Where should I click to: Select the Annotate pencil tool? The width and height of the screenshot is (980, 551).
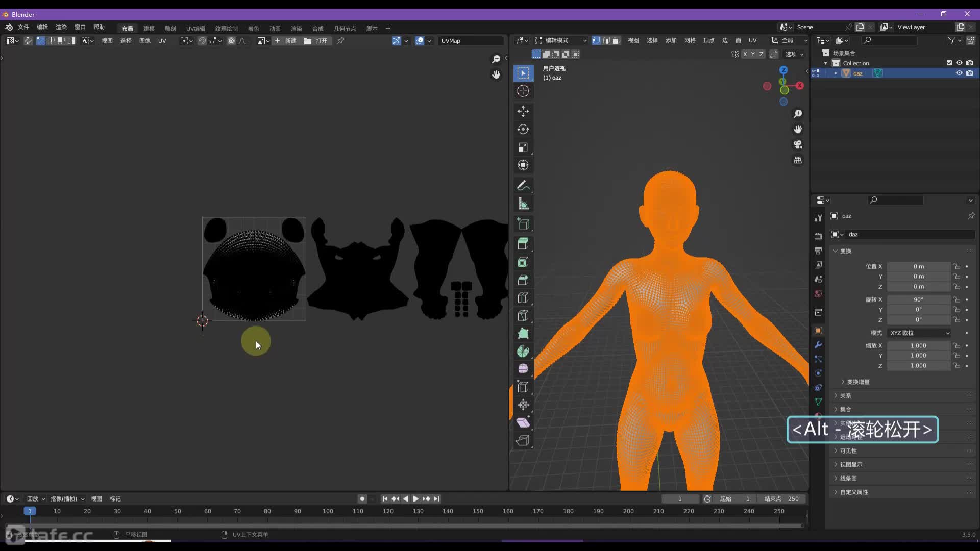pyautogui.click(x=523, y=186)
